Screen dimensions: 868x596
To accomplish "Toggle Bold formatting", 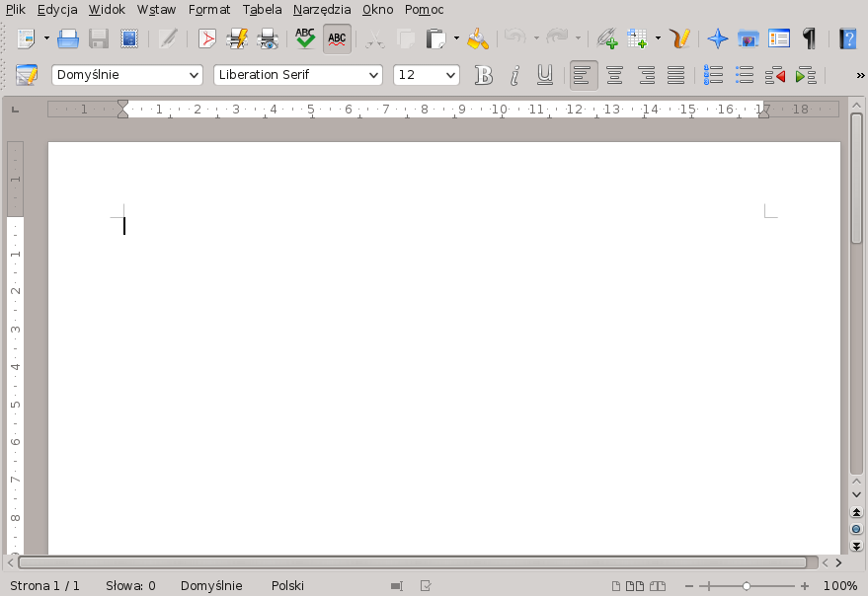I will [483, 75].
